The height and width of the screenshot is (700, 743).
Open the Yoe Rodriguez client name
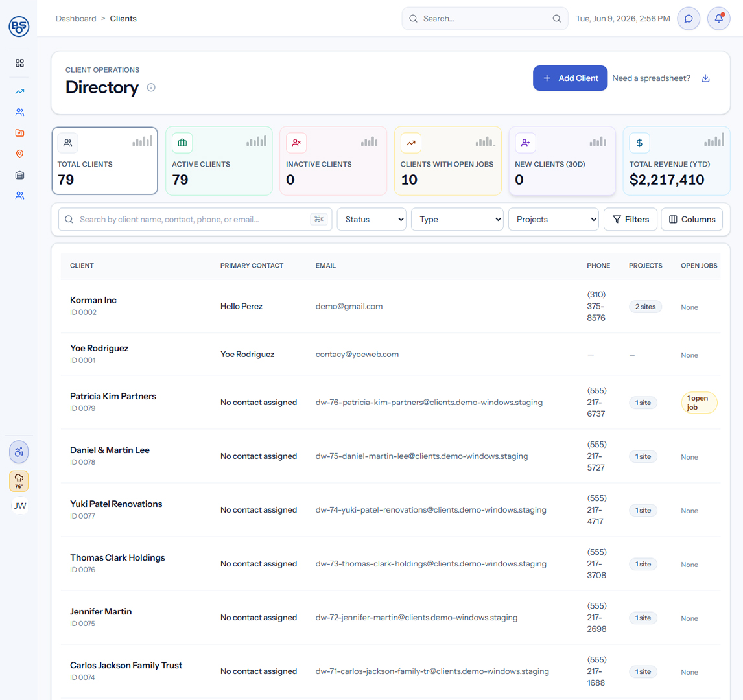pos(99,348)
